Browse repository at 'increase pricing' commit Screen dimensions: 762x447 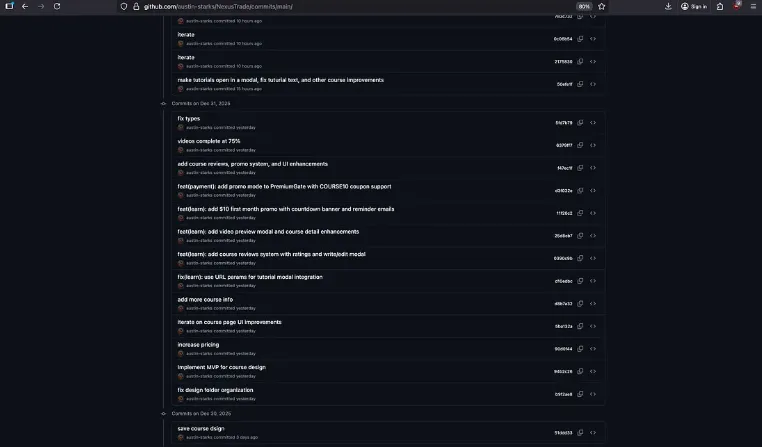(x=593, y=349)
